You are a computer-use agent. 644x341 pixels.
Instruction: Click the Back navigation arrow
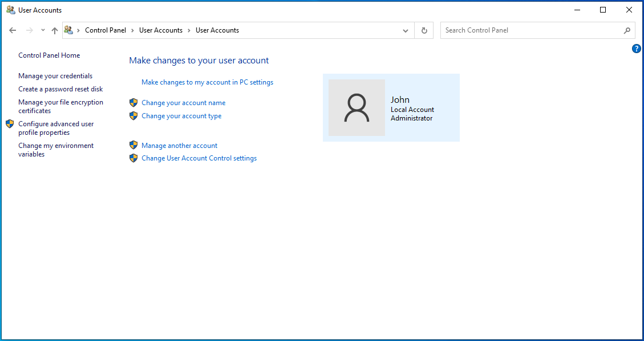coord(13,31)
